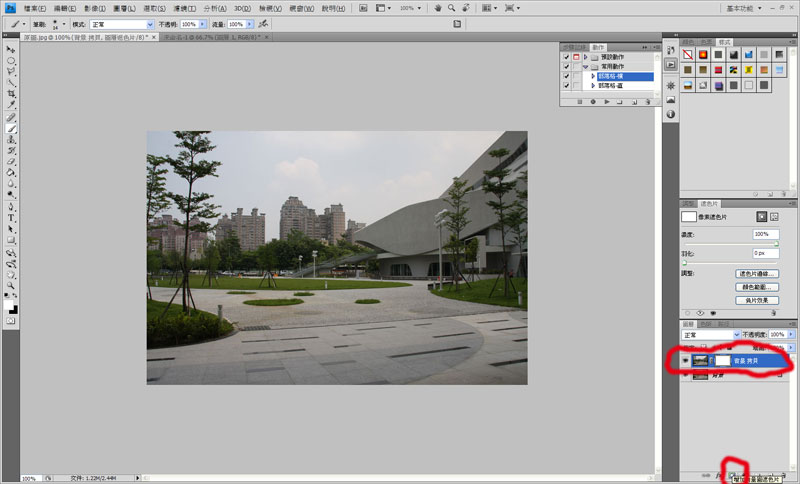This screenshot has width=800, height=484.
Task: Toggle checkbox for 常用動作 action set
Action: [566, 66]
